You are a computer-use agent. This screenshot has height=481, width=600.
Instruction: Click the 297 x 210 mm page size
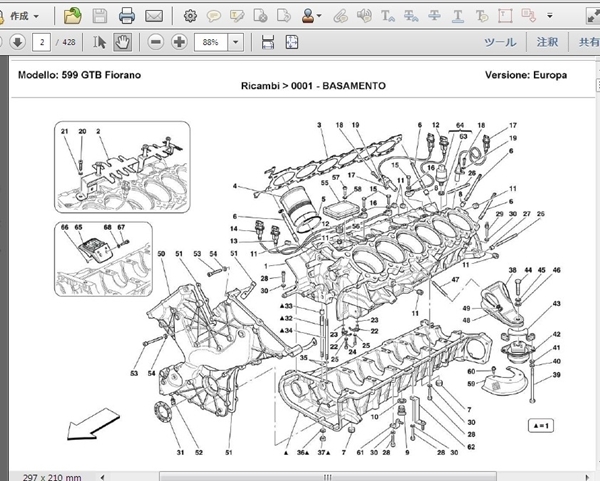[52, 477]
